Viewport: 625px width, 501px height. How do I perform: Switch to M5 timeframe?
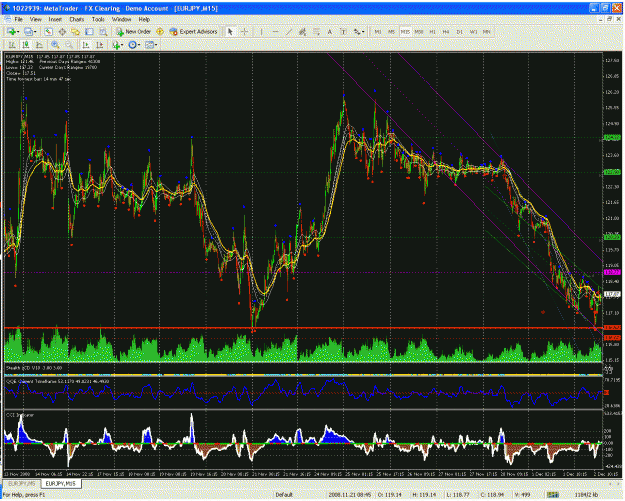tap(391, 32)
